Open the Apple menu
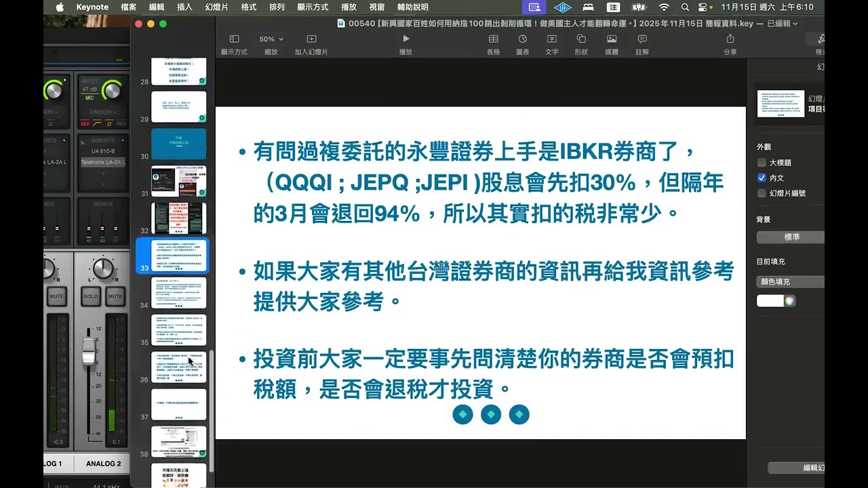 (60, 7)
